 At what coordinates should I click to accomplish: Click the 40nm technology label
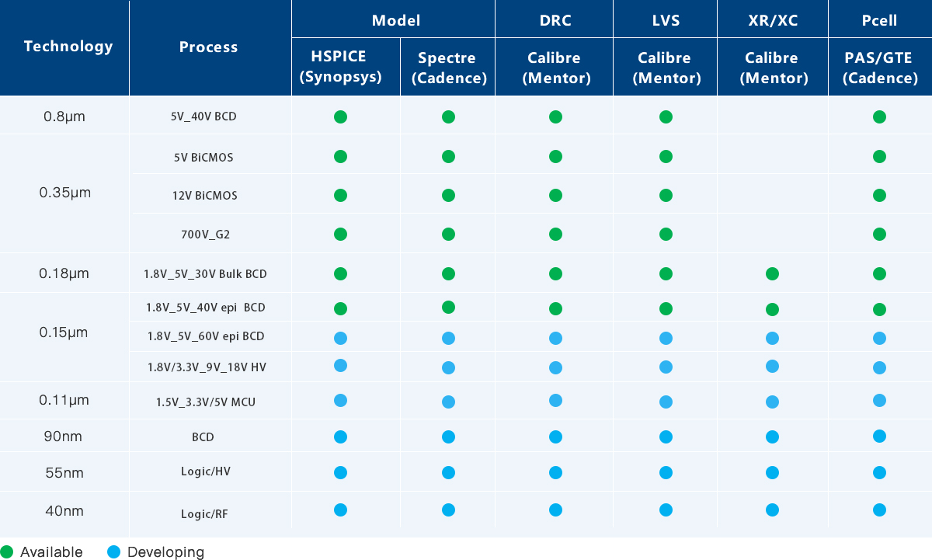[x=64, y=511]
